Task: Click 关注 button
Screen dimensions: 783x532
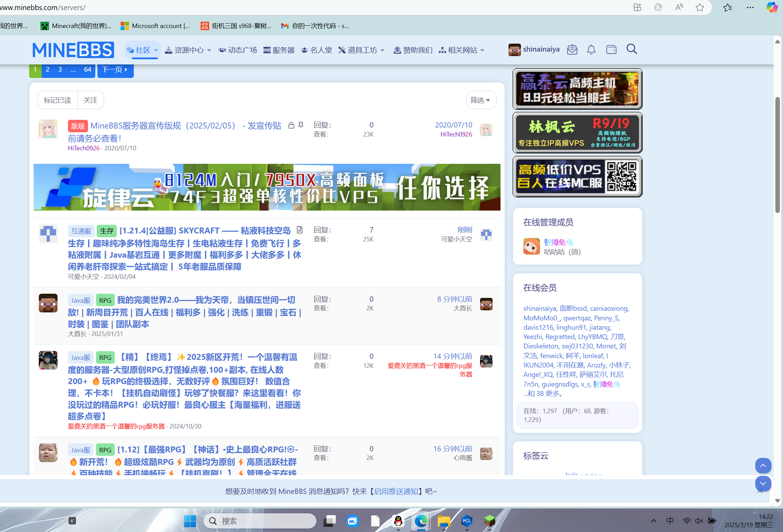Action: tap(90, 100)
